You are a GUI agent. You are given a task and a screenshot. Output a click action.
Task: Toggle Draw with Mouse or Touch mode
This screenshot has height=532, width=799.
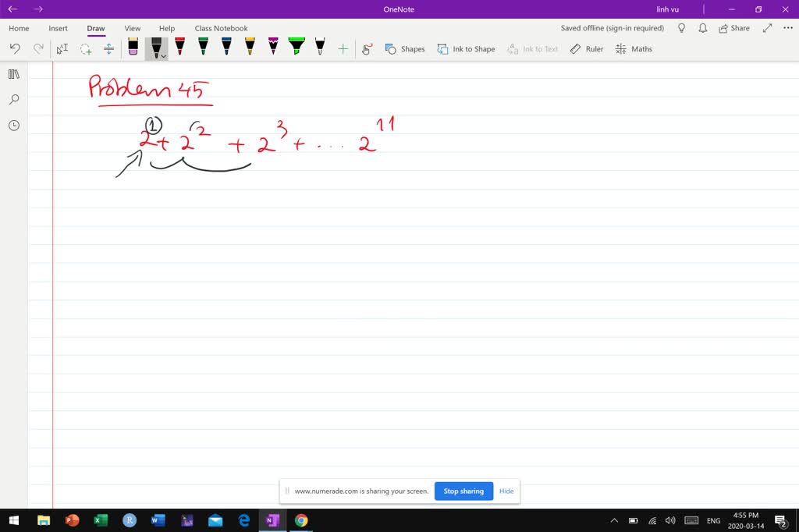point(367,48)
